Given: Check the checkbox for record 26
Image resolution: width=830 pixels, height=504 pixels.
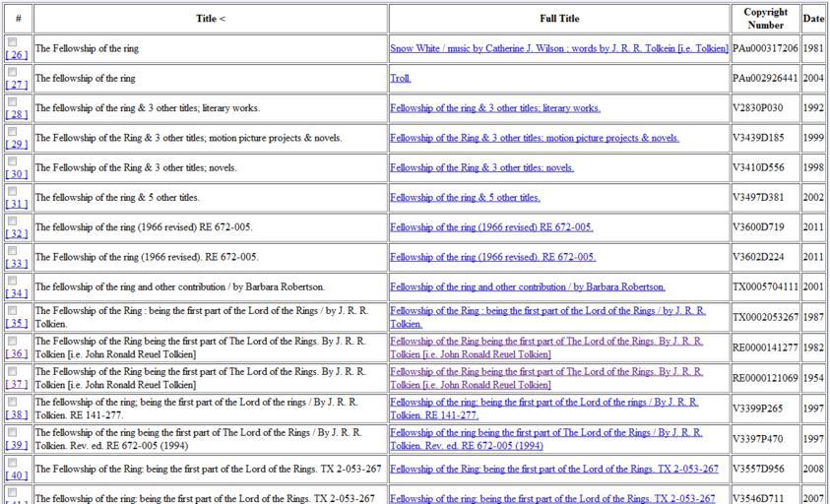Looking at the screenshot, I should pos(12,42).
